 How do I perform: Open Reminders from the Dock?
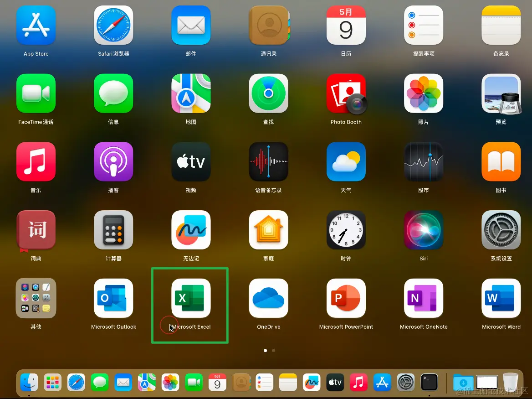point(265,383)
